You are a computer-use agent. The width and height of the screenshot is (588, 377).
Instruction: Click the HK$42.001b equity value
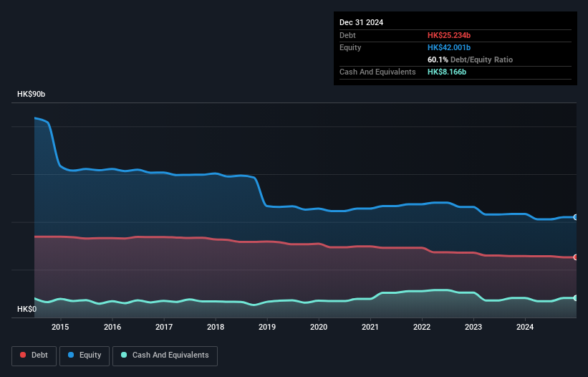[x=449, y=47]
